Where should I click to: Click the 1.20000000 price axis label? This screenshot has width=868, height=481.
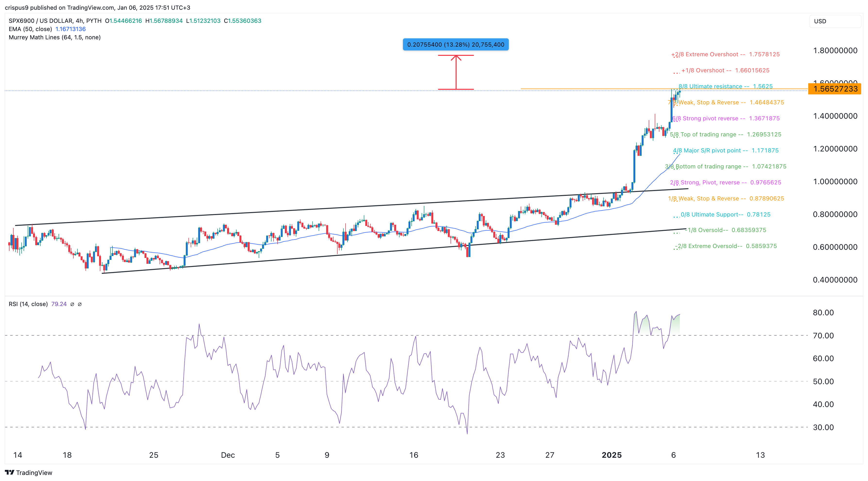(x=835, y=149)
